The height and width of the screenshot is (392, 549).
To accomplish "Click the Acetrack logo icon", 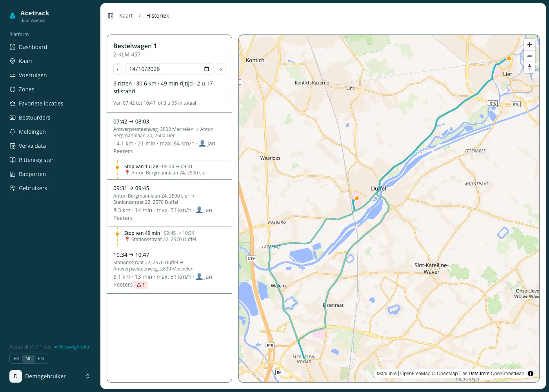I will (x=13, y=16).
